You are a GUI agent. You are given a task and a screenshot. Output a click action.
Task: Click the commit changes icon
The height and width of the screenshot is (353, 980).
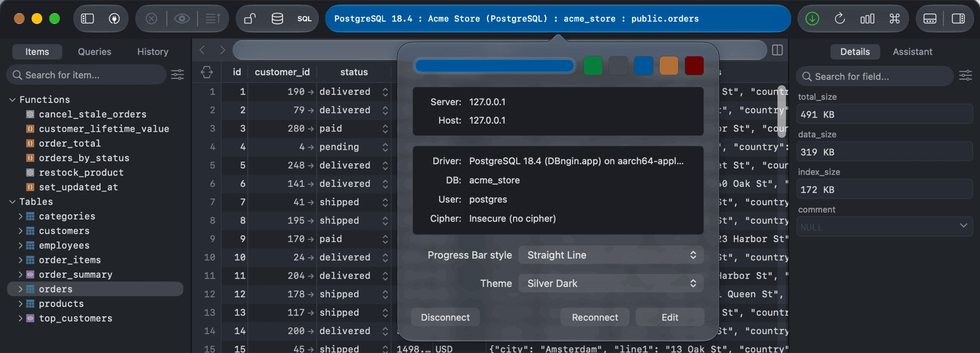click(213, 18)
